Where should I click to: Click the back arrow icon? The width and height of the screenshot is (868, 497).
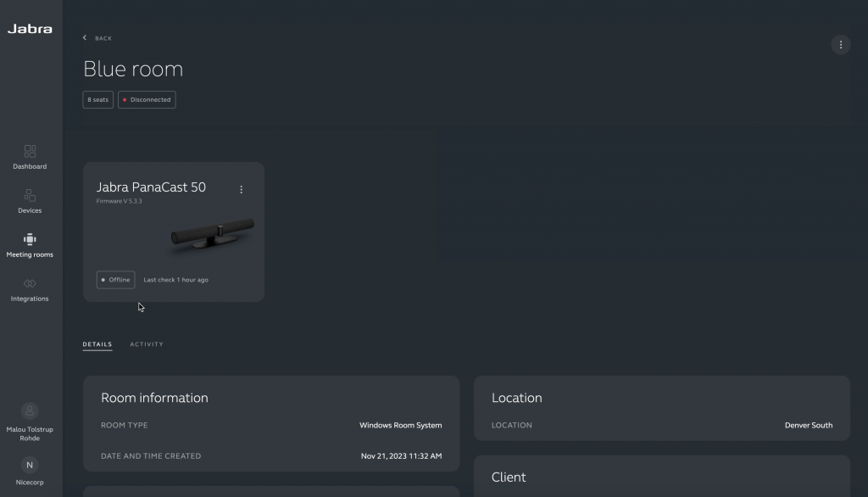pos(85,38)
